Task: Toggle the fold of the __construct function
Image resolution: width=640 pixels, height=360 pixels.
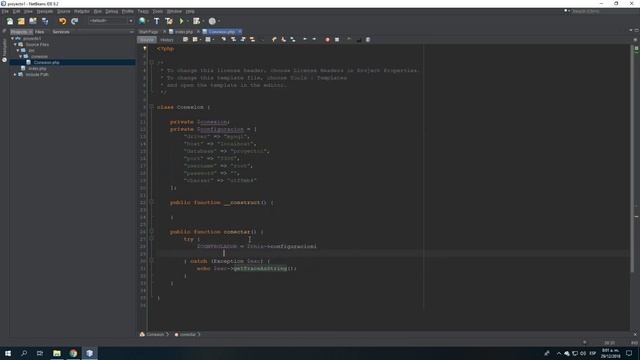Action: [151, 202]
